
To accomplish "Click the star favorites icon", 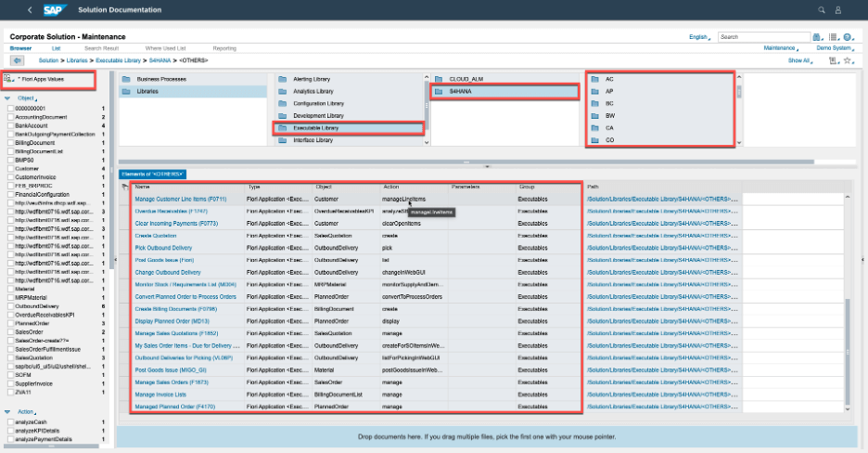I will tap(847, 60).
